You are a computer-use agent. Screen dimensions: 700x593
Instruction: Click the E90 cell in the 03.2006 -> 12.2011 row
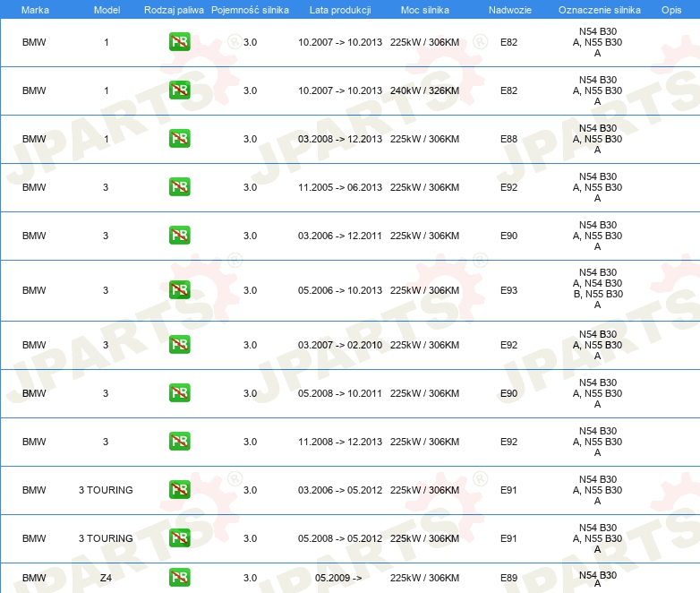coord(508,236)
